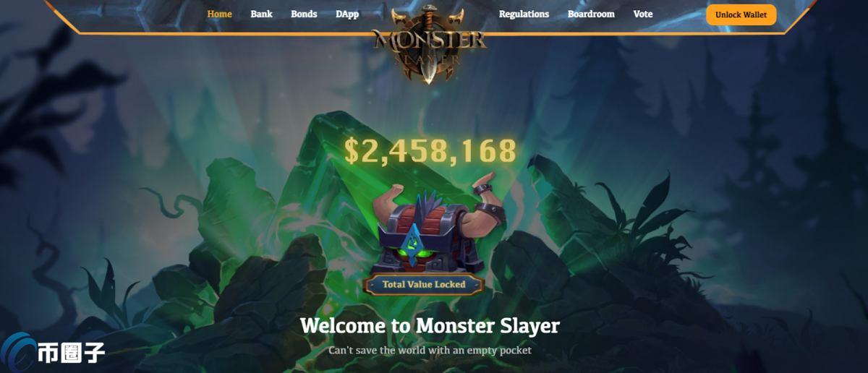Screen dimensions: 868x373
Task: Click the circular blue watermark logo
Action: click(18, 350)
